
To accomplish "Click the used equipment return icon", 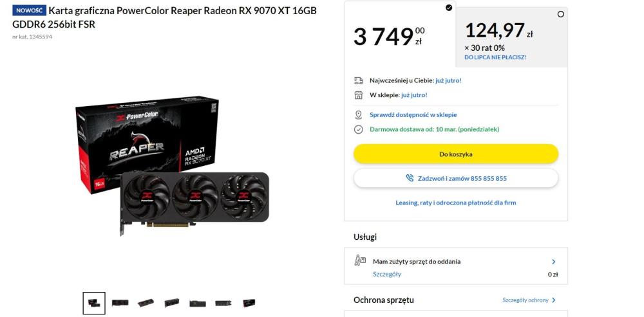I will click(x=360, y=260).
